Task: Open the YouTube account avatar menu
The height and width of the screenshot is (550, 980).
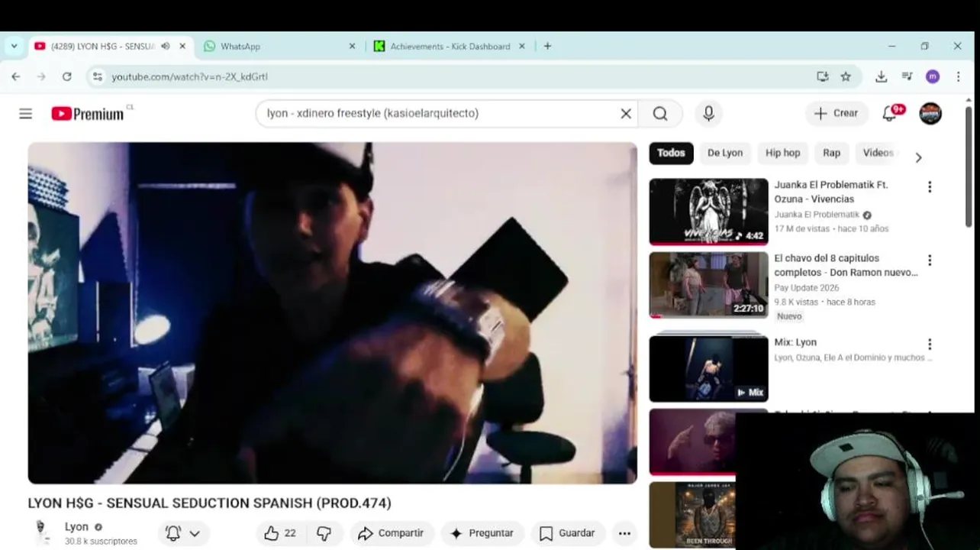Action: point(930,113)
